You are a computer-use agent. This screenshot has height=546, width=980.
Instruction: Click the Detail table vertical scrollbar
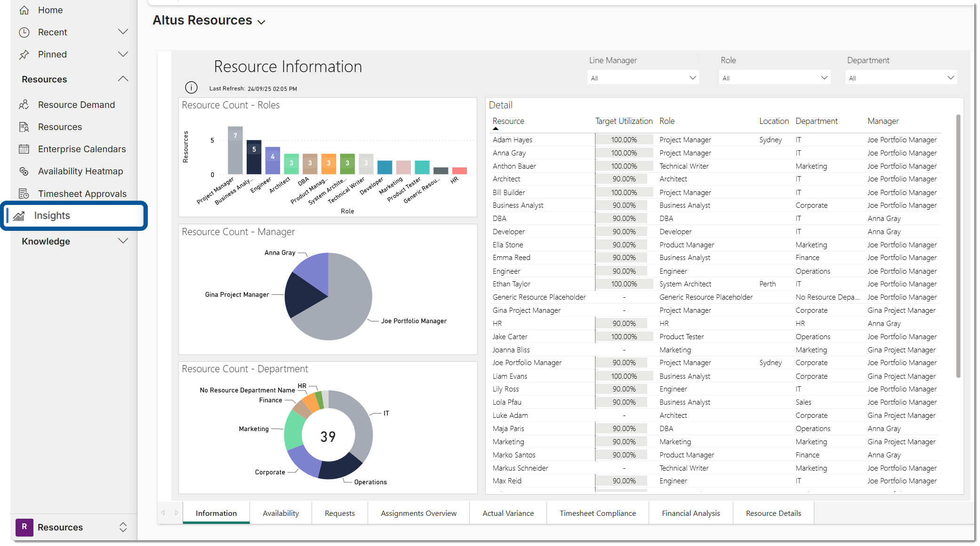click(x=958, y=245)
